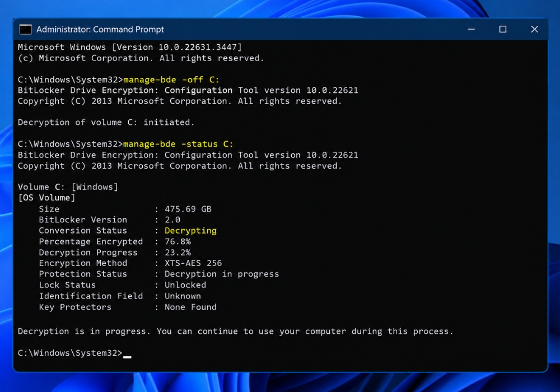560x392 pixels.
Task: Click Identification Field value 'Unknown'
Action: tap(183, 296)
